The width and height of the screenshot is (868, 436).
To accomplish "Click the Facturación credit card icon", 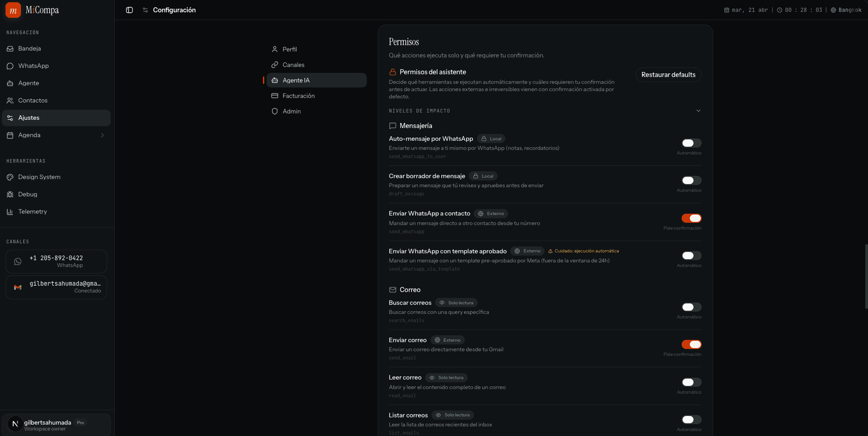I will tap(275, 96).
